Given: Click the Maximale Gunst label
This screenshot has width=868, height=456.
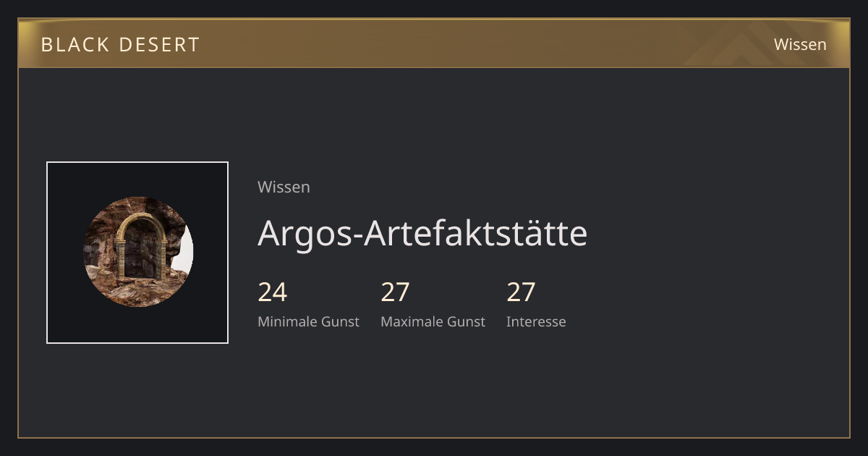Looking at the screenshot, I should 433,321.
